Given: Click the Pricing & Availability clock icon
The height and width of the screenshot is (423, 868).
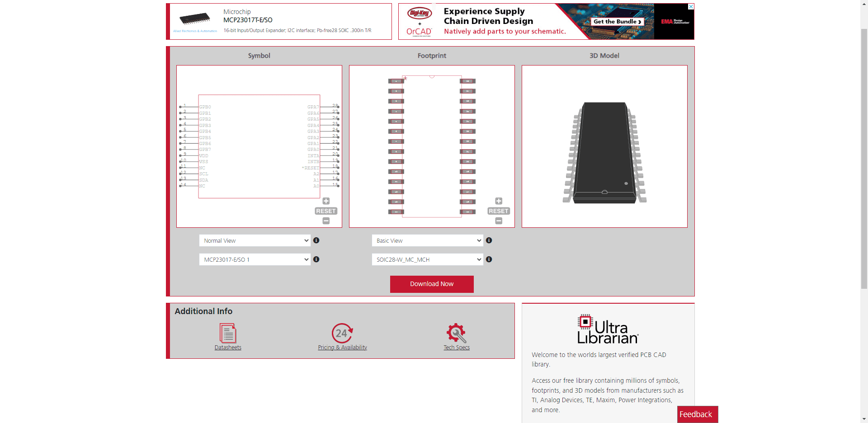Looking at the screenshot, I should click(342, 333).
